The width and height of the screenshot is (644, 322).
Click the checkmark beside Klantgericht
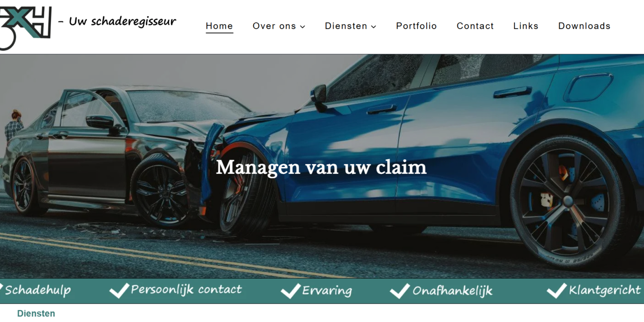(557, 291)
